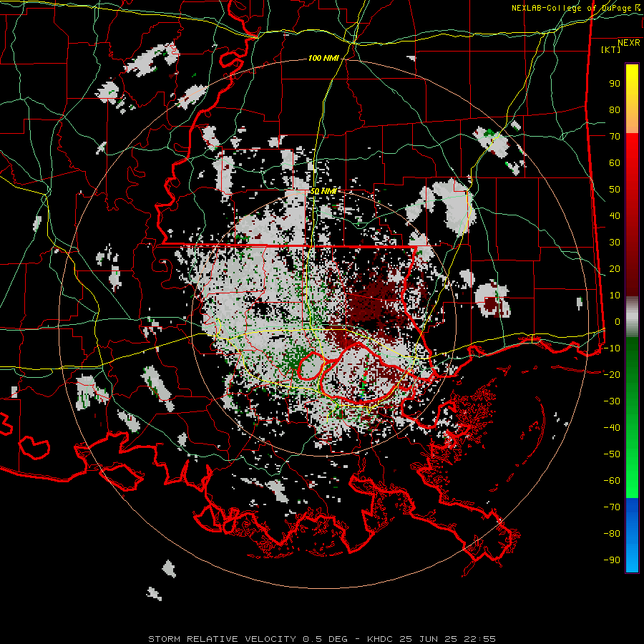Click the NEXR label above the scale
The image size is (644, 644).
(629, 43)
